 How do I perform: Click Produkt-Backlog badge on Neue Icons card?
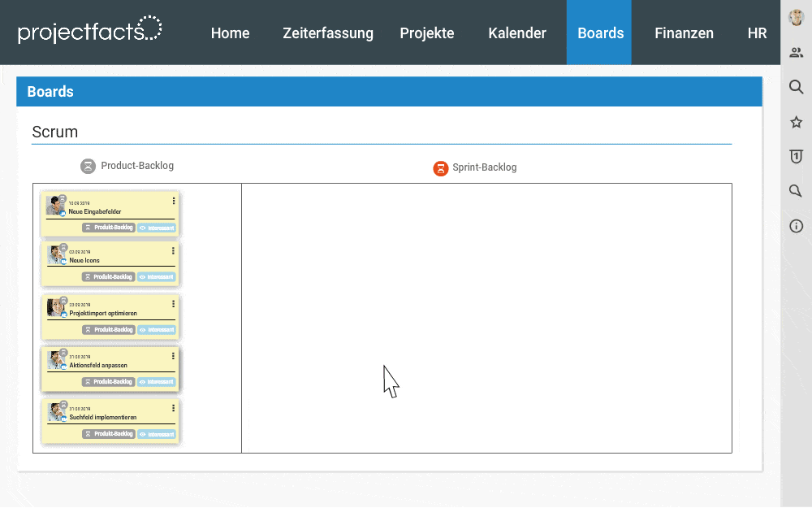(x=108, y=277)
